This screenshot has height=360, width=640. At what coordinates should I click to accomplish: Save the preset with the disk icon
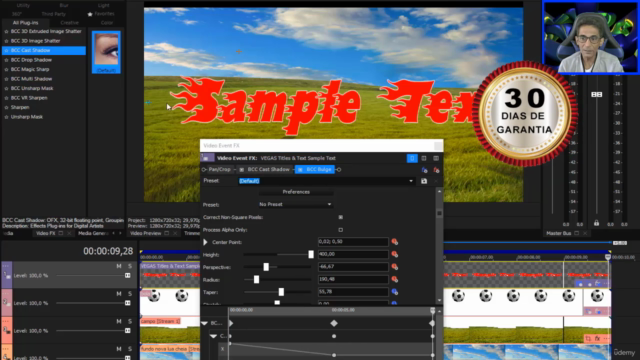(x=424, y=181)
